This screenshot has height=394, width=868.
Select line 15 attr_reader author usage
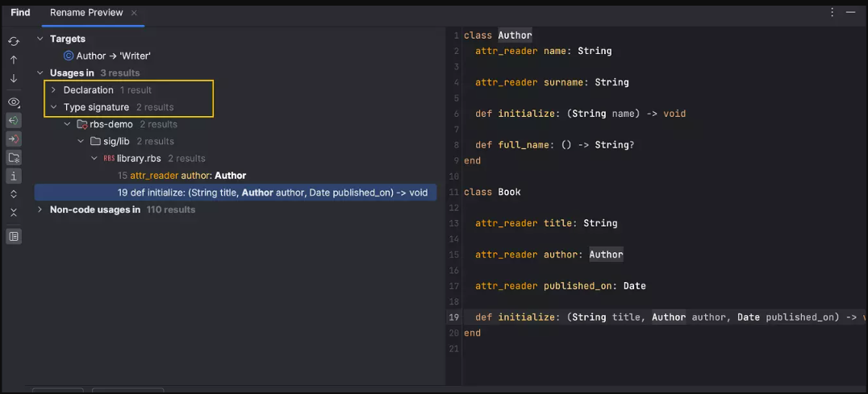click(x=182, y=176)
